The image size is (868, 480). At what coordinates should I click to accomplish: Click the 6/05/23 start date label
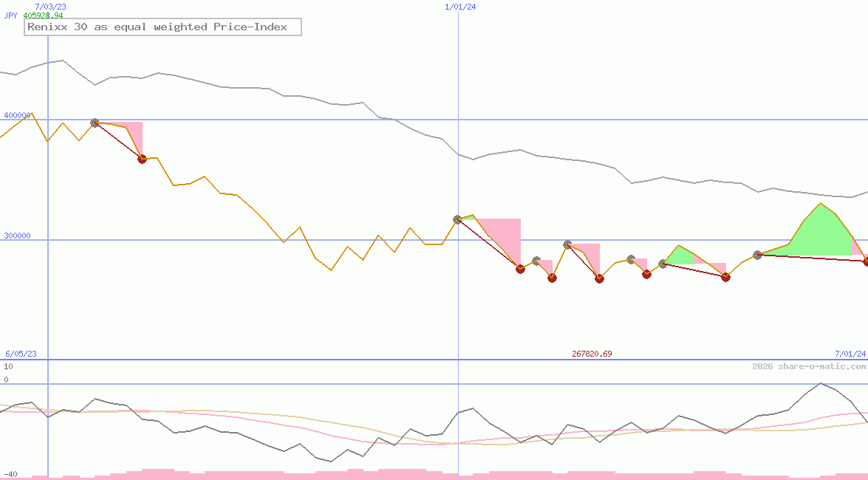pos(21,354)
